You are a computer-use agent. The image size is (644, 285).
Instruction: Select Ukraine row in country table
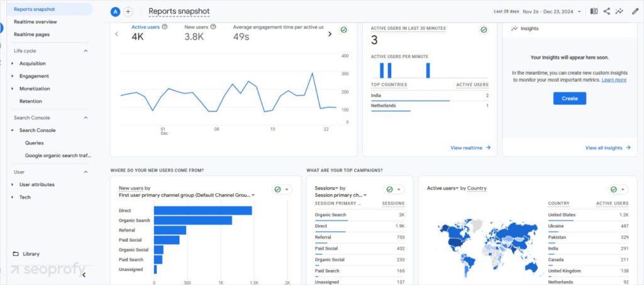point(588,226)
